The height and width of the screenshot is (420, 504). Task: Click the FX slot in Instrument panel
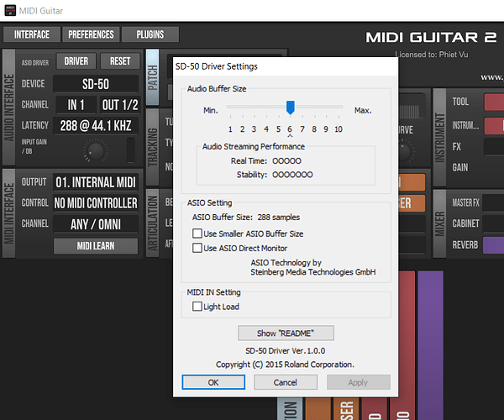click(494, 146)
